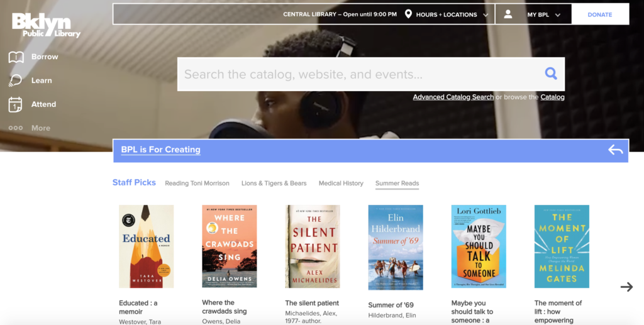Image resolution: width=644 pixels, height=325 pixels.
Task: Click the three-dot More icon
Action: 16,128
